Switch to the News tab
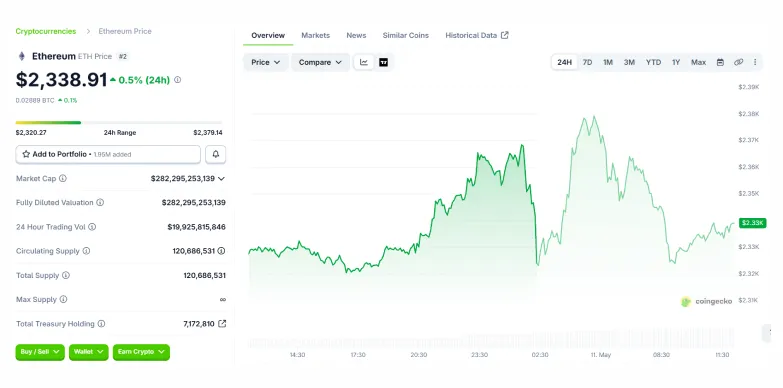783x388 pixels. (x=356, y=35)
